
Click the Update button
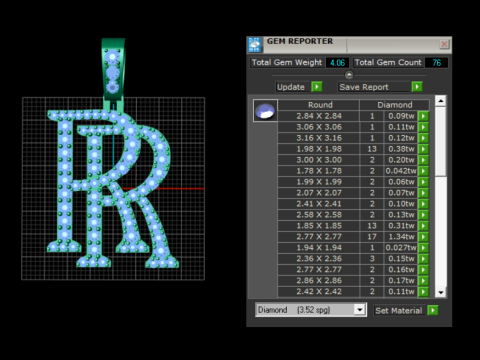coord(293,87)
